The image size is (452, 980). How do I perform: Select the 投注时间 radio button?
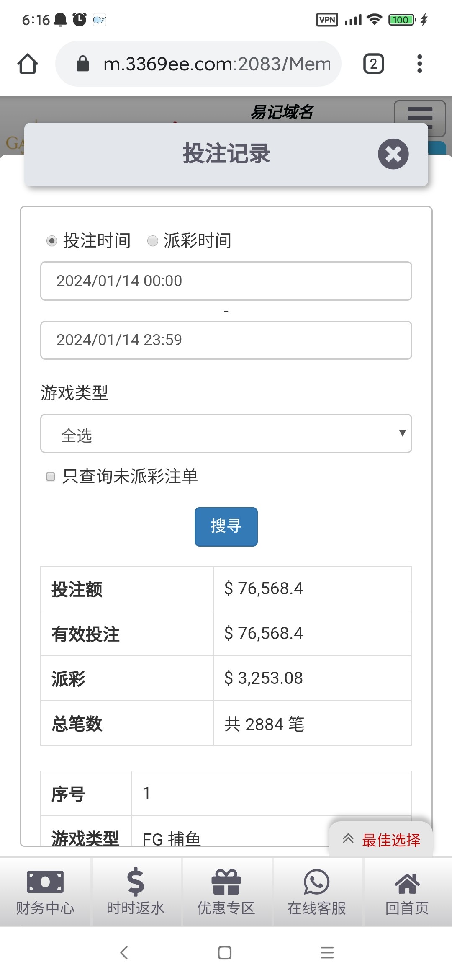[52, 241]
